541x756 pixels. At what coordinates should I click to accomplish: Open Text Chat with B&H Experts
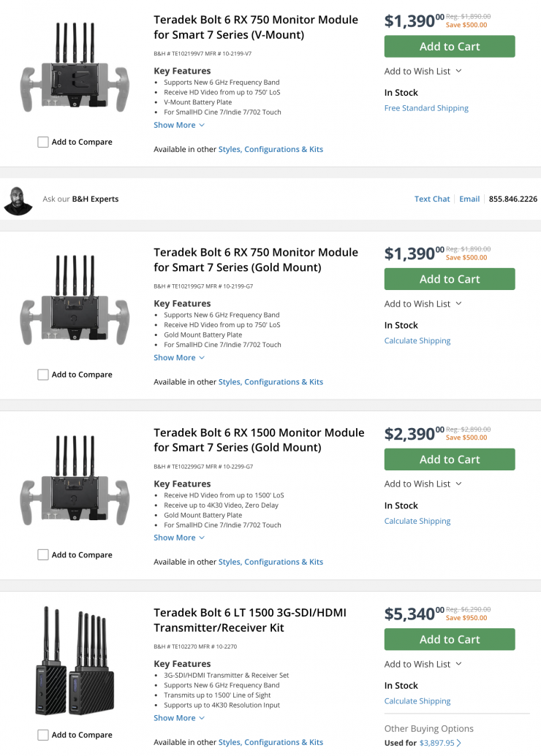pyautogui.click(x=432, y=199)
